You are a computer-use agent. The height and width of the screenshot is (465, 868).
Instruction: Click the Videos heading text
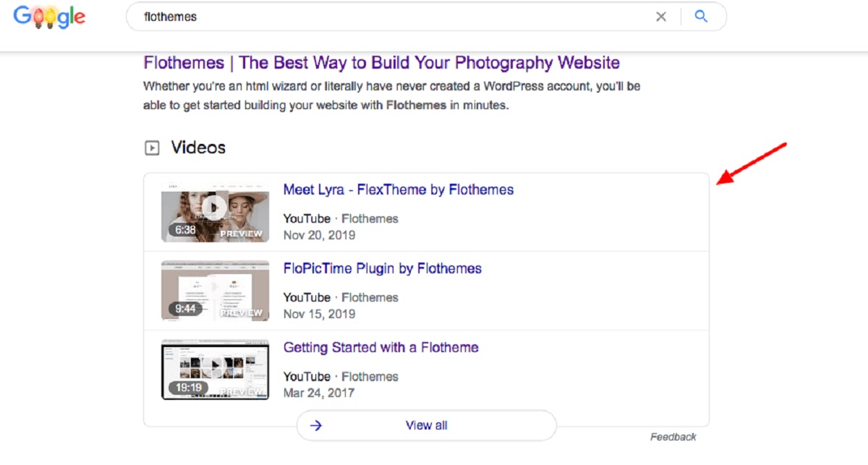pyautogui.click(x=198, y=148)
